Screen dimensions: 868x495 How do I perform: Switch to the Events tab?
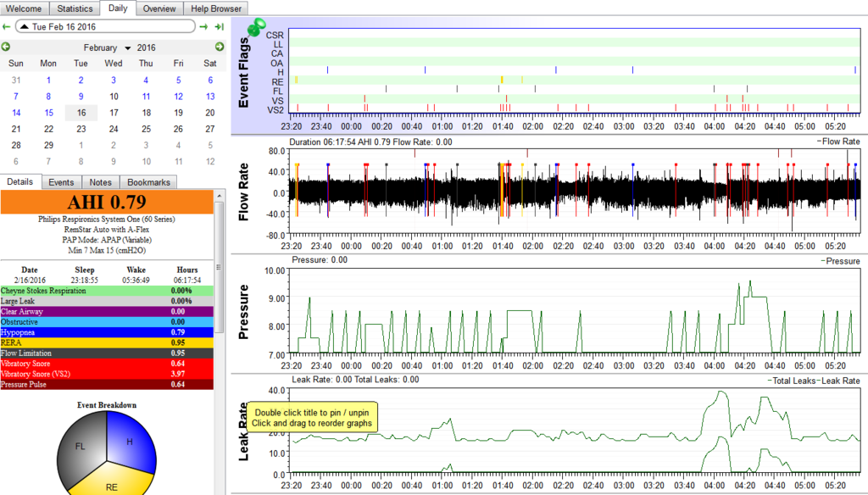61,182
